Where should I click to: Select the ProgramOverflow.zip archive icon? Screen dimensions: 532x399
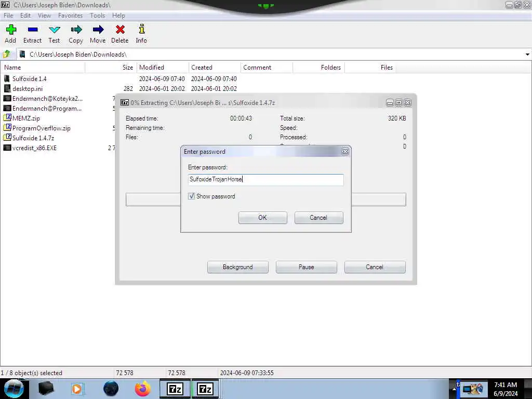pyautogui.click(x=7, y=128)
